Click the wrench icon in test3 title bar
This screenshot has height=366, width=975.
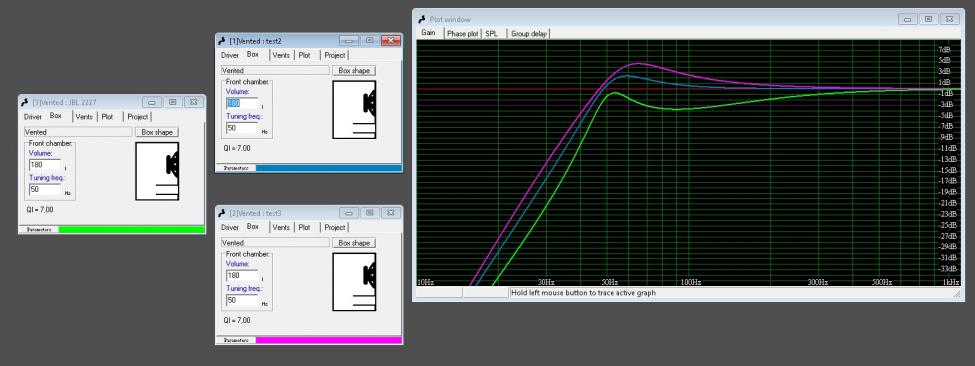[x=222, y=213]
